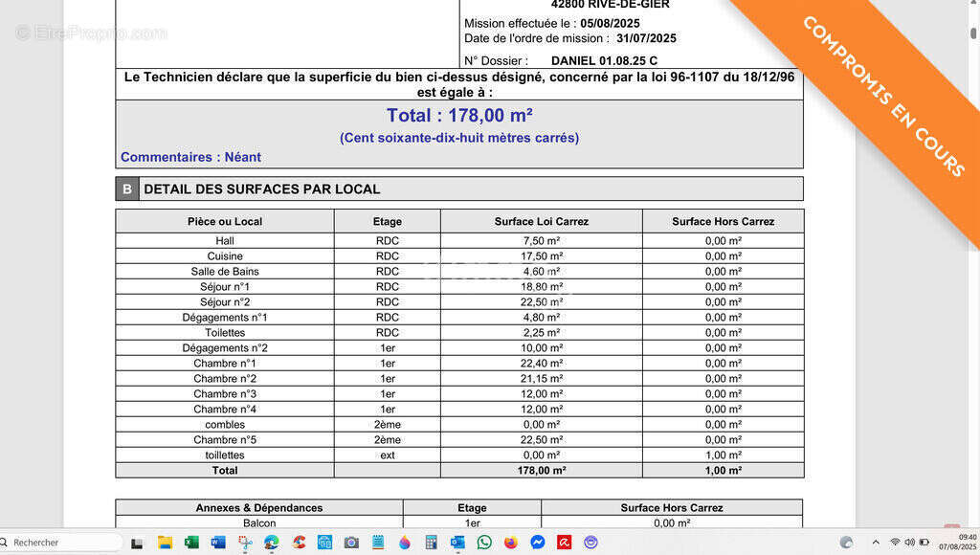This screenshot has height=555, width=980.
Task: Open Outlook from the taskbar
Action: (x=457, y=543)
